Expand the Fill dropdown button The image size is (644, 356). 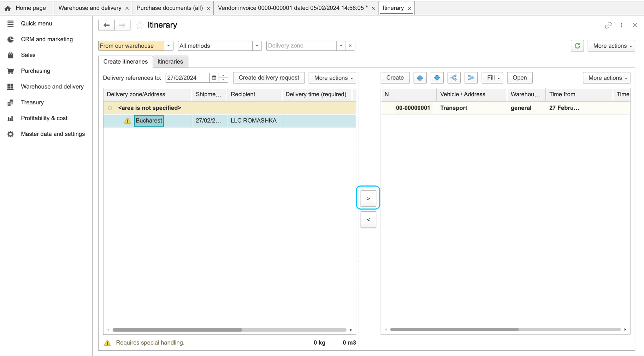click(x=492, y=78)
